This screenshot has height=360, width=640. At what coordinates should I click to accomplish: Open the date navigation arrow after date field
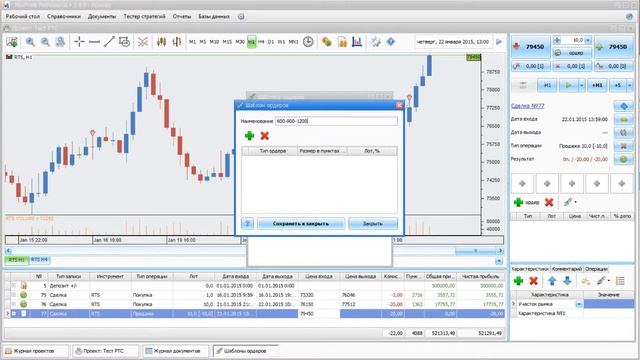[499, 42]
